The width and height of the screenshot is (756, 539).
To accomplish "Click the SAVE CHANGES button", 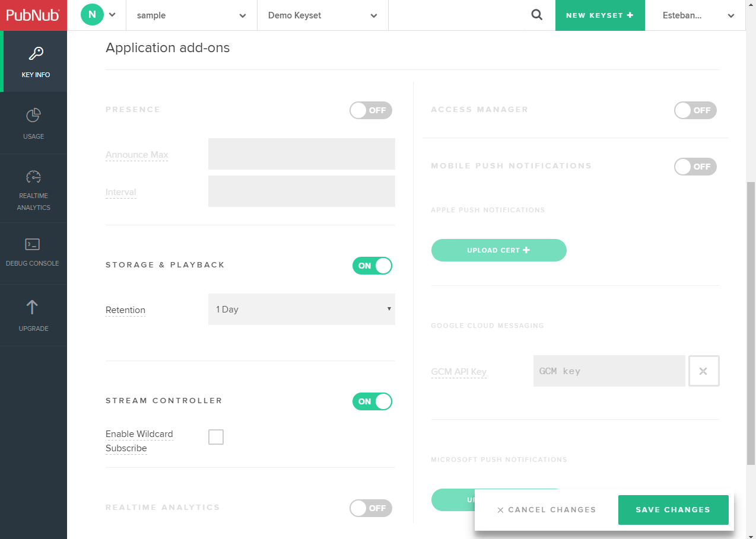I will click(673, 509).
